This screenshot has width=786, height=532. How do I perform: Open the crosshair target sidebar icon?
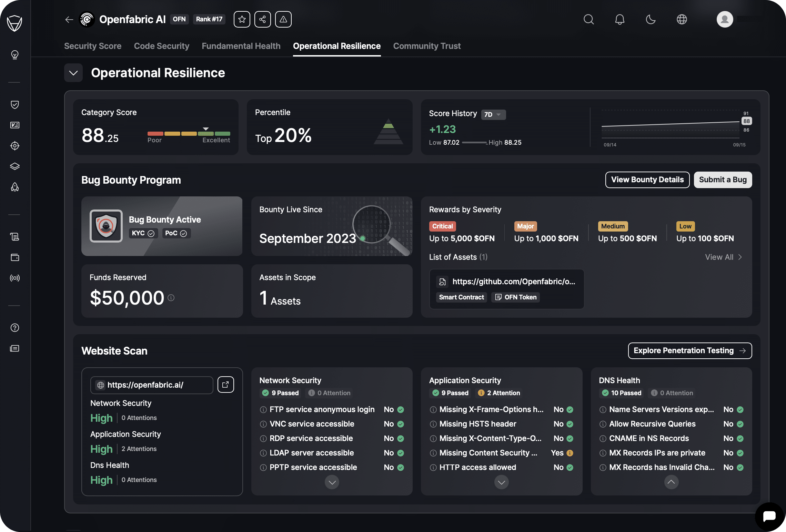coord(15,146)
